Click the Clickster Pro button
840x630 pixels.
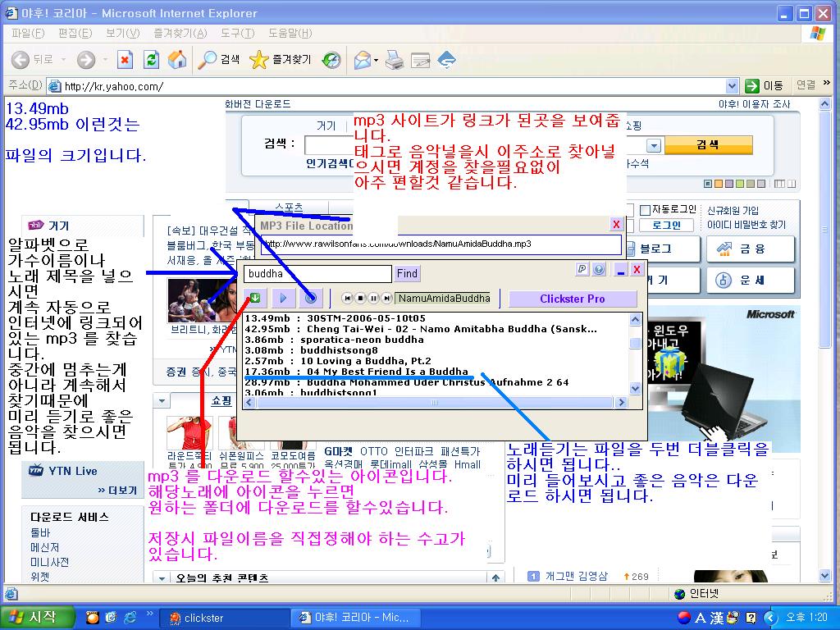coord(572,299)
